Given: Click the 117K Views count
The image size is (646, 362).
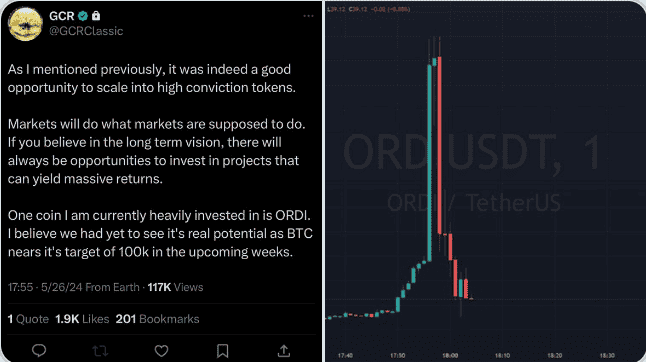Looking at the screenshot, I should (175, 287).
